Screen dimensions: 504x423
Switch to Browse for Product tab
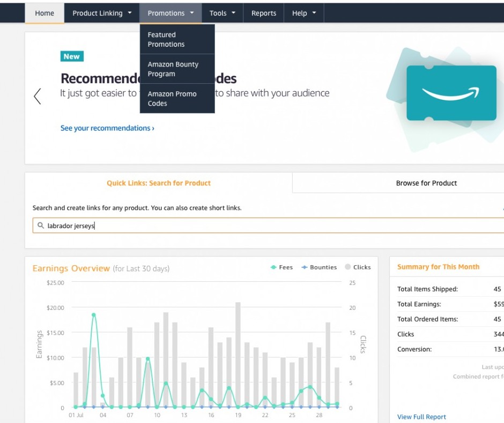point(426,183)
